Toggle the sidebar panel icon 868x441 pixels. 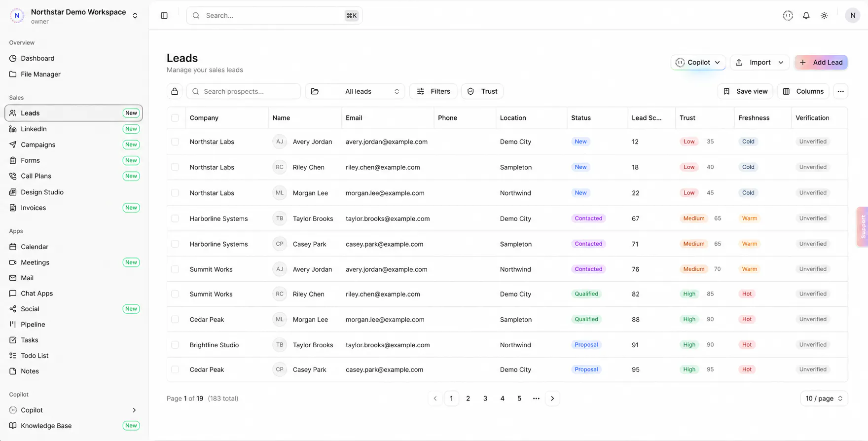[x=164, y=16]
